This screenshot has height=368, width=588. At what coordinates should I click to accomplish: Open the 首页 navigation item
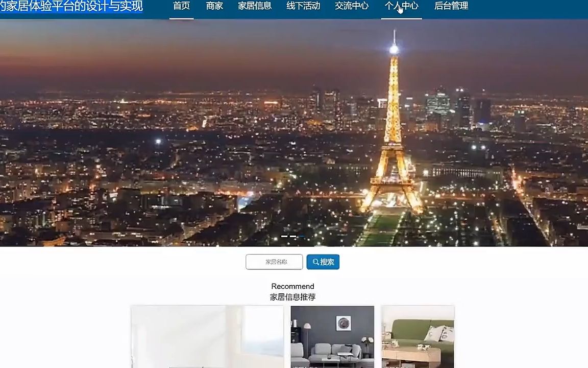point(181,6)
